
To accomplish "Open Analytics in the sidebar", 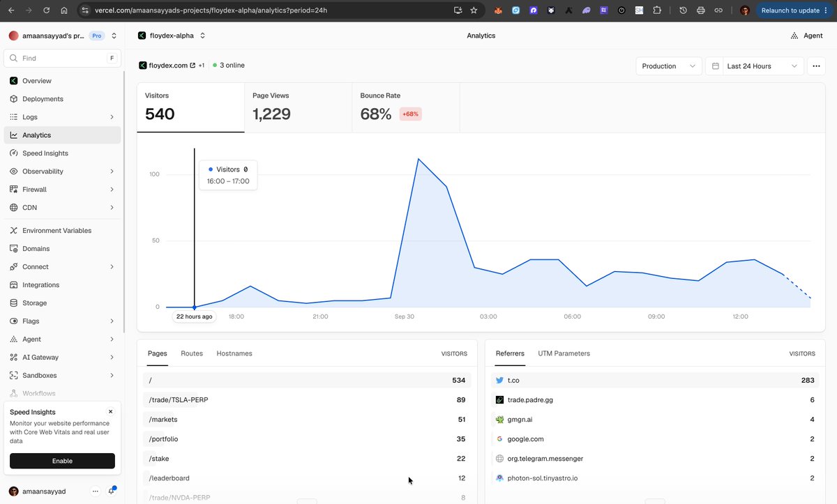I will tap(62, 135).
